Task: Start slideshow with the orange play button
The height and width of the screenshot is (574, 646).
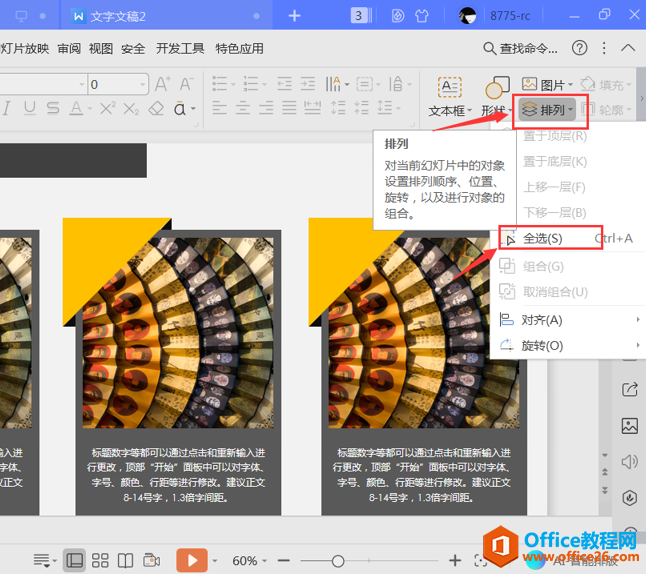Action: pyautogui.click(x=191, y=560)
